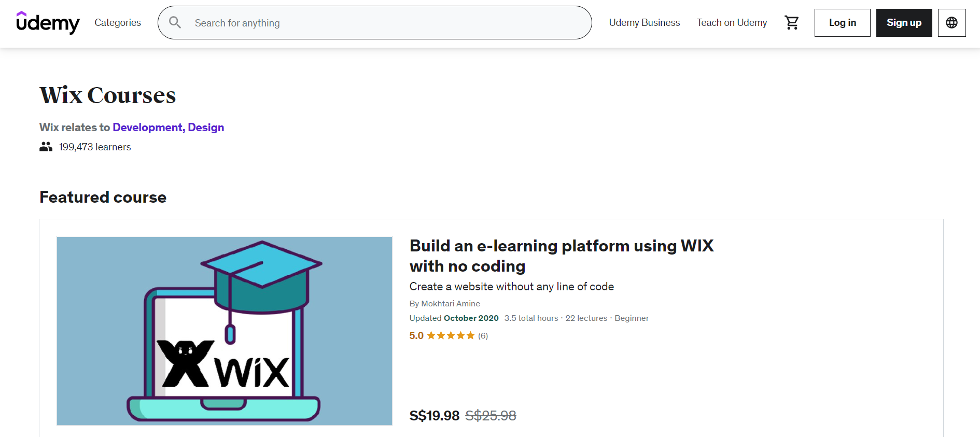Viewport: 980px width, 437px height.
Task: Click '199,473 learners' text
Action: point(95,147)
